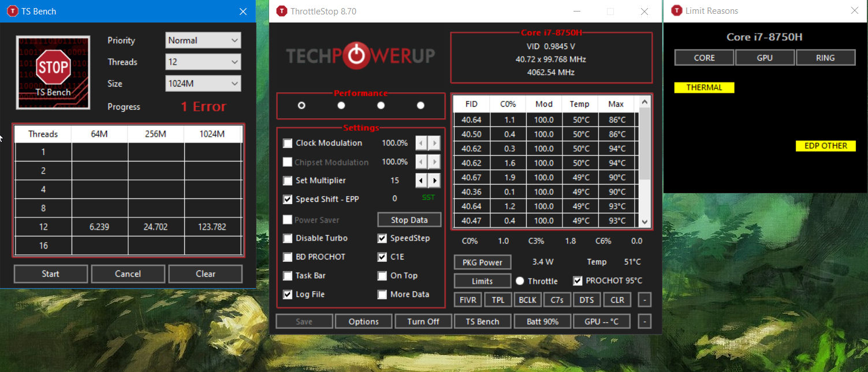The width and height of the screenshot is (868, 372).
Task: Open the C7s button
Action: click(557, 300)
